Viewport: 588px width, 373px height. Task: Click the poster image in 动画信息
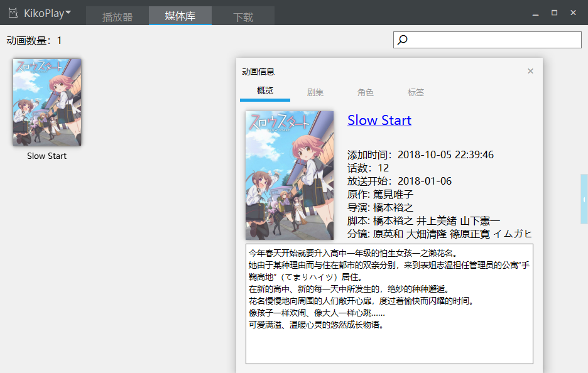tap(290, 175)
